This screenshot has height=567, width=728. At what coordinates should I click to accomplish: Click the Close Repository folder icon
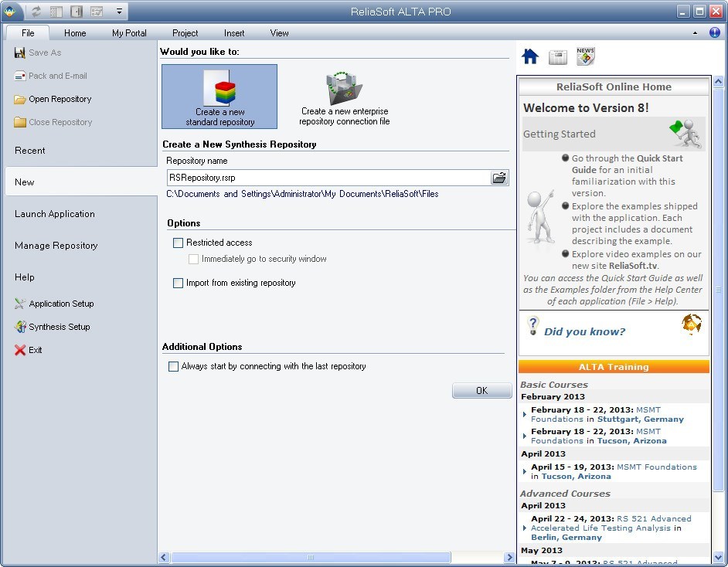[x=19, y=123]
